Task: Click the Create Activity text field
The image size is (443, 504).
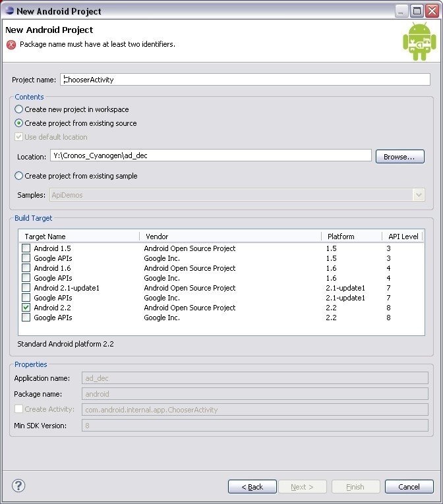Action: (255, 410)
